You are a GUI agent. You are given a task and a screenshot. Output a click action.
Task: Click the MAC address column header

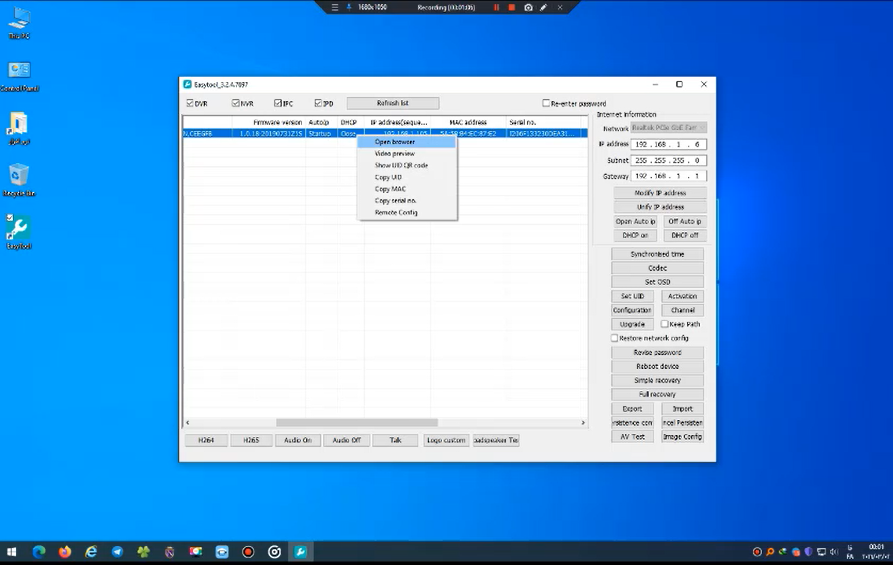[x=468, y=122]
